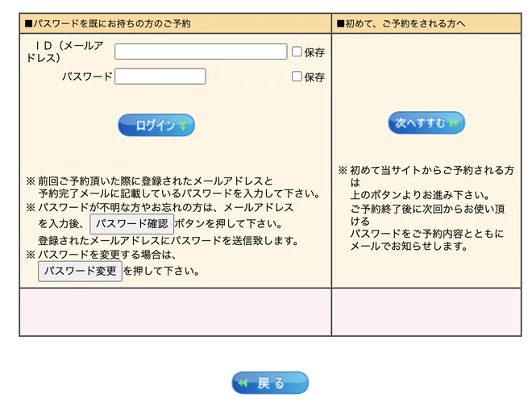This screenshot has width=532, height=411.
Task: Check 保存 beside the ID field
Action: [x=297, y=52]
